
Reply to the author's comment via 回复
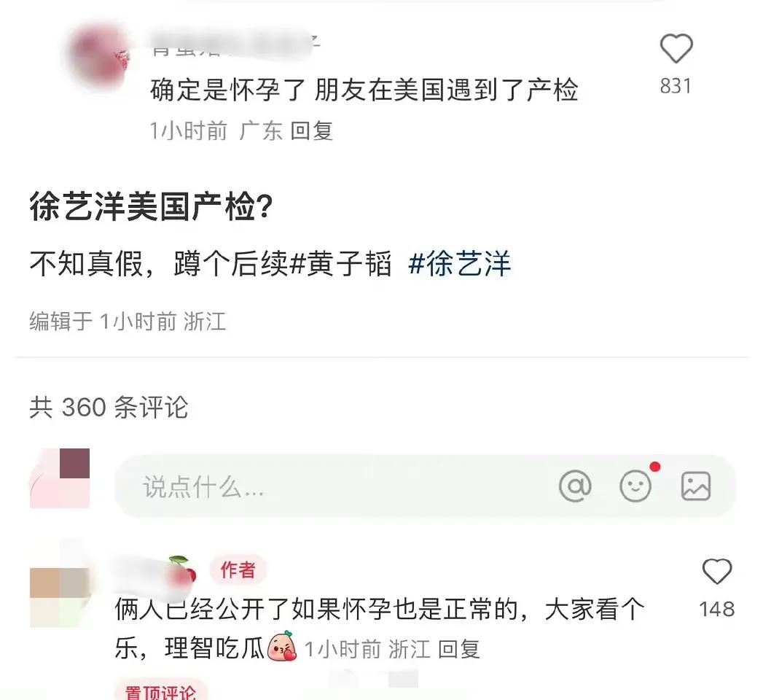(x=459, y=650)
